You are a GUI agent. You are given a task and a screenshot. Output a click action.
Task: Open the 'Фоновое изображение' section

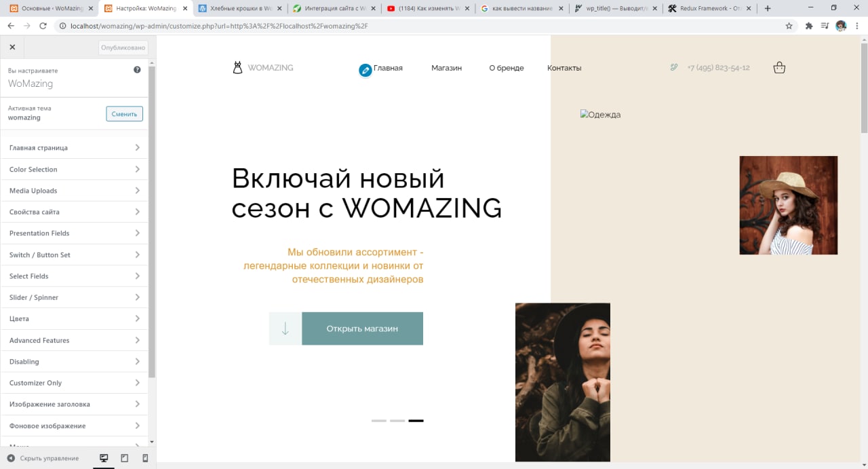74,426
